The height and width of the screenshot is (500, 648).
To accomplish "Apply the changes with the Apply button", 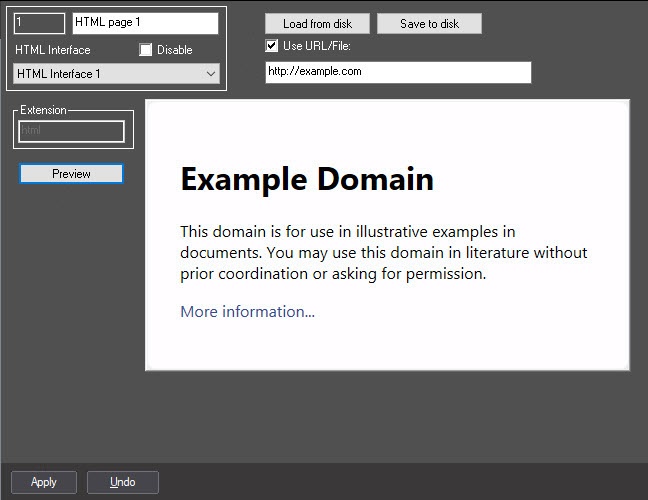I will pyautogui.click(x=44, y=482).
